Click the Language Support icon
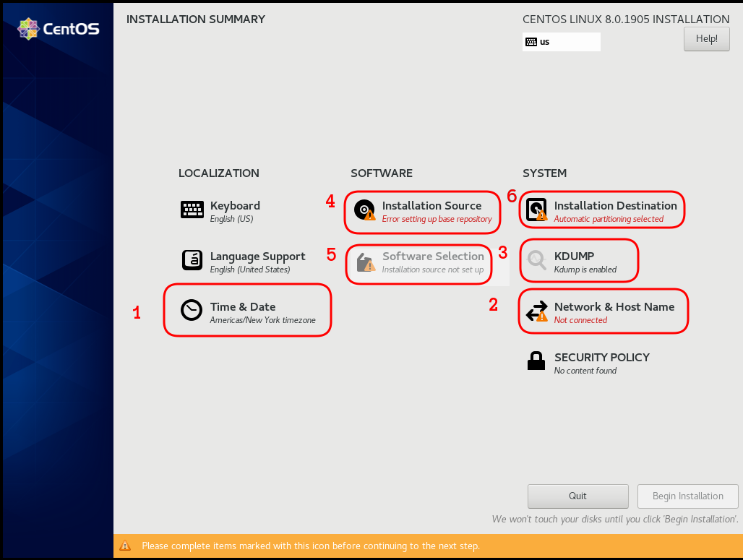 192,260
